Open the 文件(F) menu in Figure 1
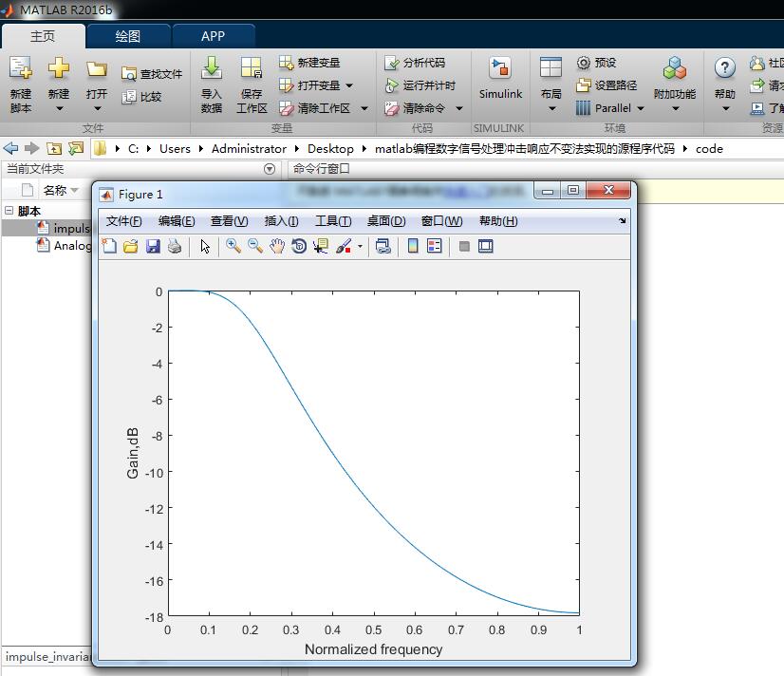 [x=123, y=220]
